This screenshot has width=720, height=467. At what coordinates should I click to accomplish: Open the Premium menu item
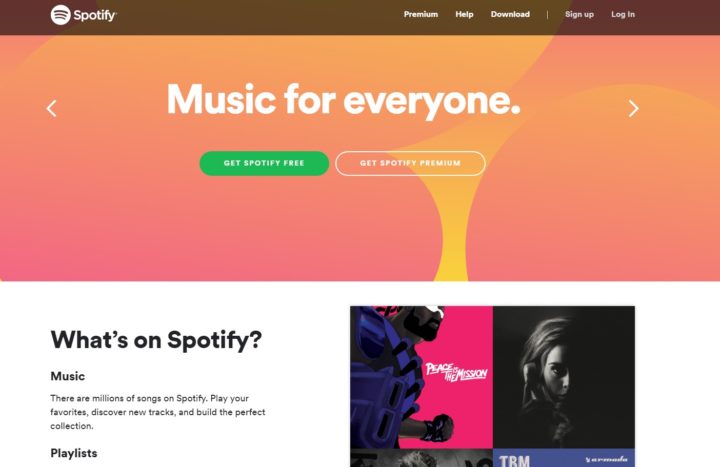(x=421, y=14)
